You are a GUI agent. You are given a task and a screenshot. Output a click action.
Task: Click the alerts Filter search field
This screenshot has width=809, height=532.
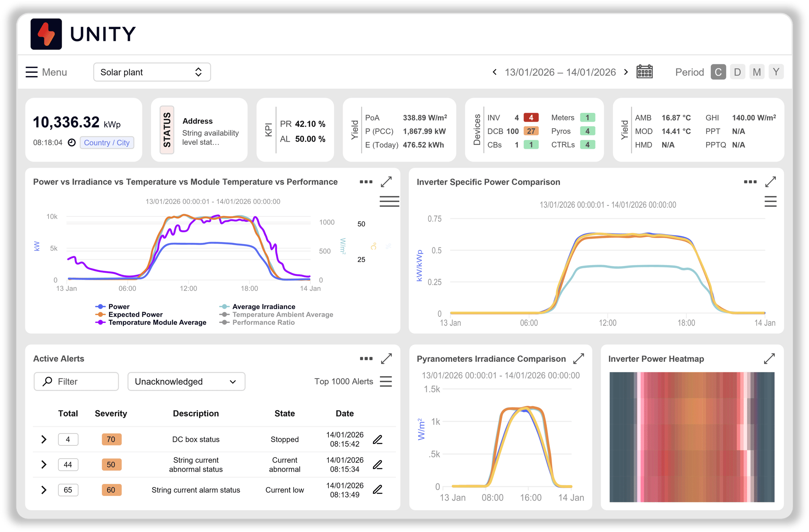coord(76,382)
